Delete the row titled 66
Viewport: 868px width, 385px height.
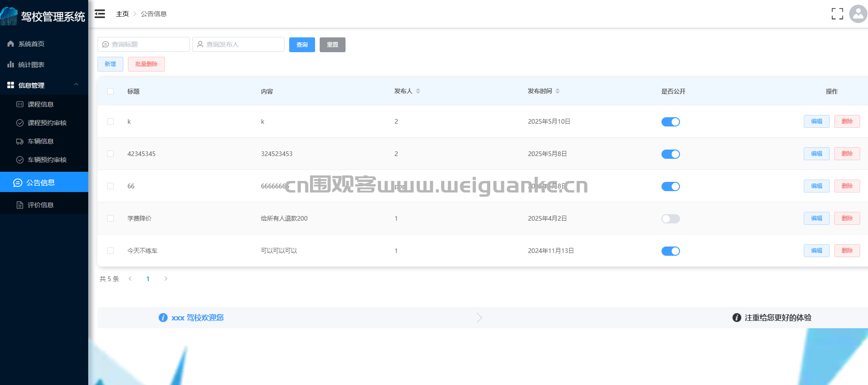coord(847,186)
